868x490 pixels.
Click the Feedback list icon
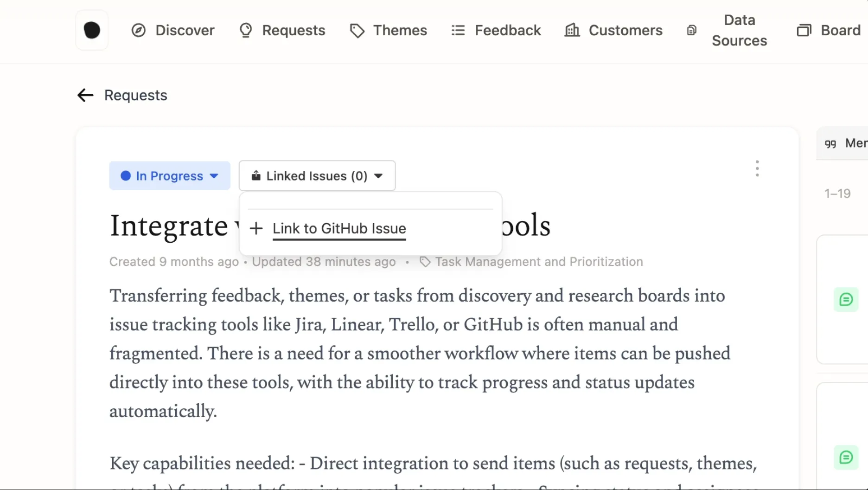458,31
